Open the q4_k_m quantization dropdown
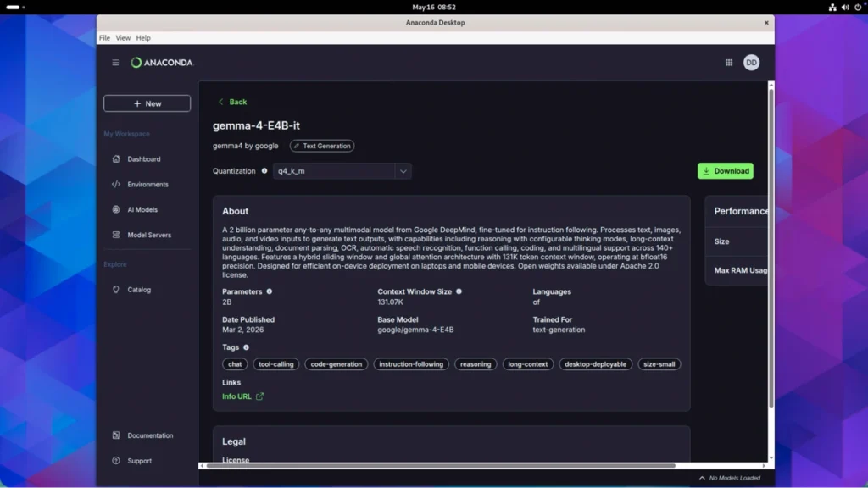 (x=342, y=171)
